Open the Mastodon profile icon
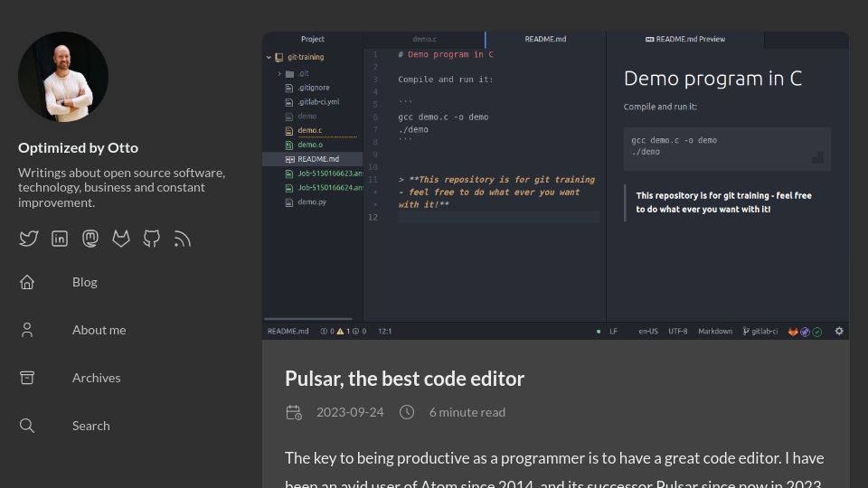 [90, 239]
